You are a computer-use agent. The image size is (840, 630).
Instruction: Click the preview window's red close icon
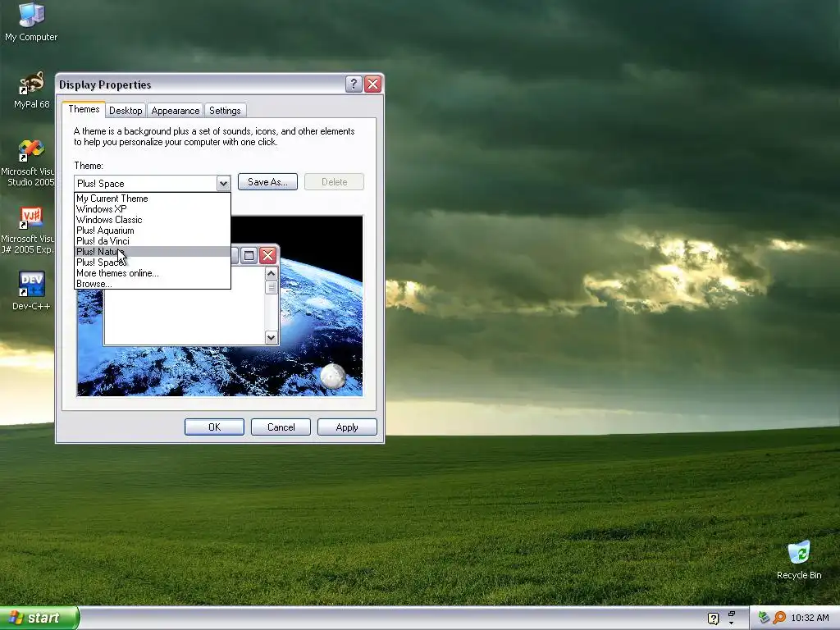click(267, 256)
